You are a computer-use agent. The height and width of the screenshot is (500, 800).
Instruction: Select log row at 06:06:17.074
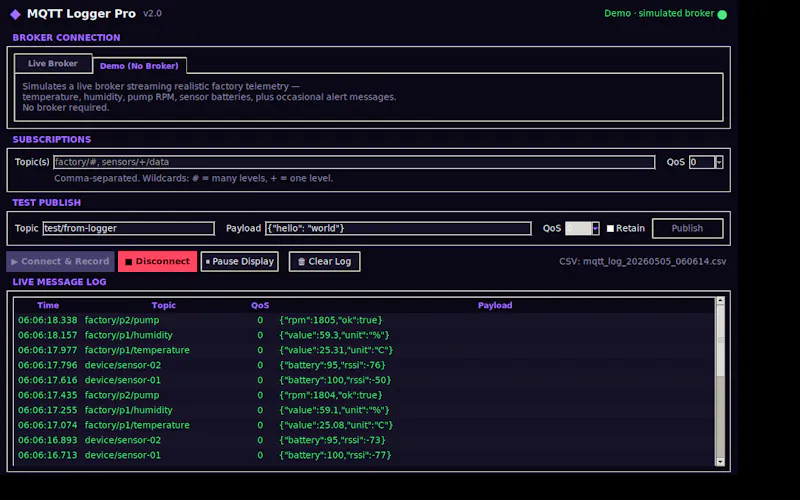coord(365,425)
